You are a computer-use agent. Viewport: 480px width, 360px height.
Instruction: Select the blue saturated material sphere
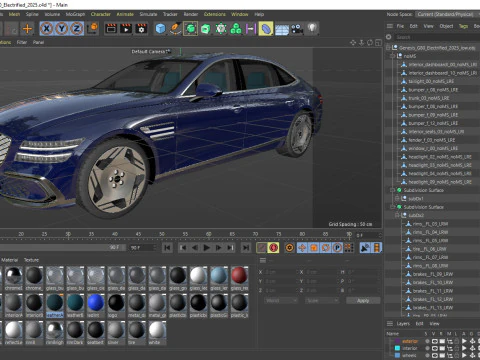click(x=96, y=303)
